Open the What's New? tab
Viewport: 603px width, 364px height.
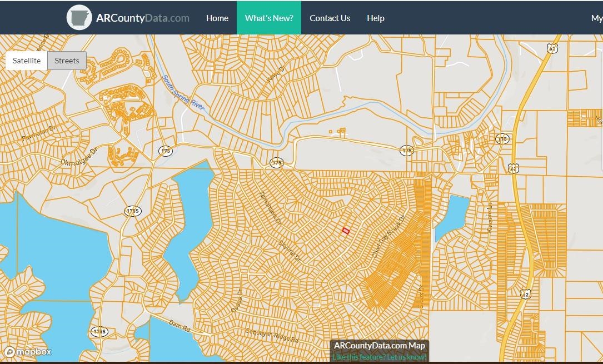268,18
